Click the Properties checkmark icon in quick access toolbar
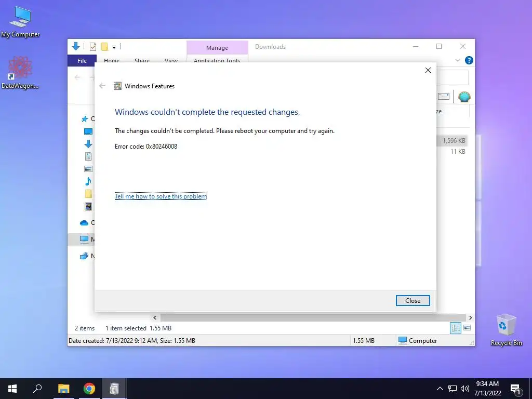The width and height of the screenshot is (532, 399). click(x=92, y=47)
